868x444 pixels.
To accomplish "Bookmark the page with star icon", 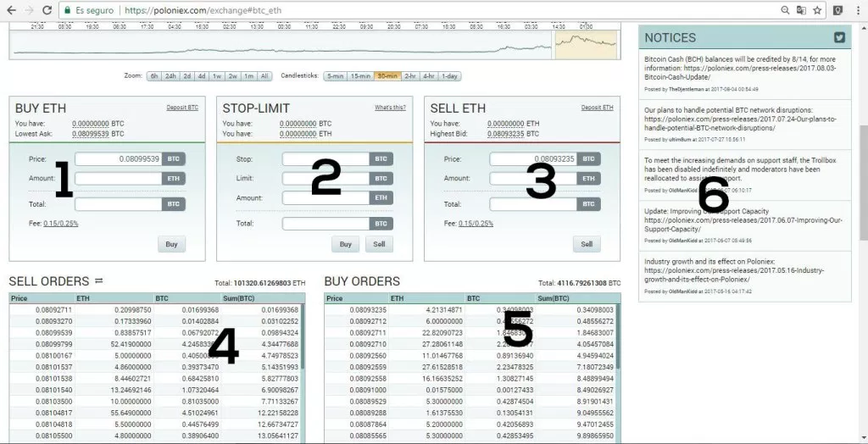I will tap(817, 10).
